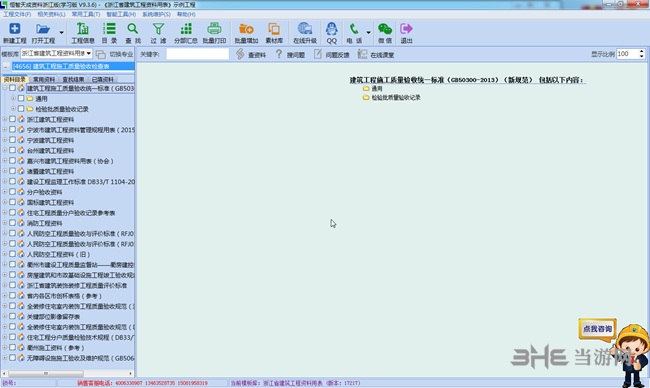This screenshot has height=388, width=650.
Task: Expand the 分户验收资料 tree node
Action: point(5,192)
